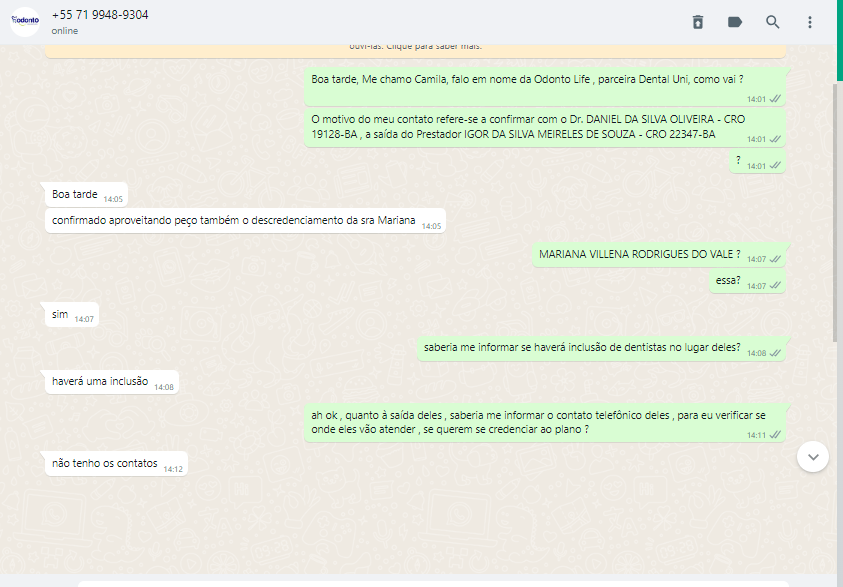Open the Odonto contact profile picture
The height and width of the screenshot is (587, 843).
coord(25,22)
